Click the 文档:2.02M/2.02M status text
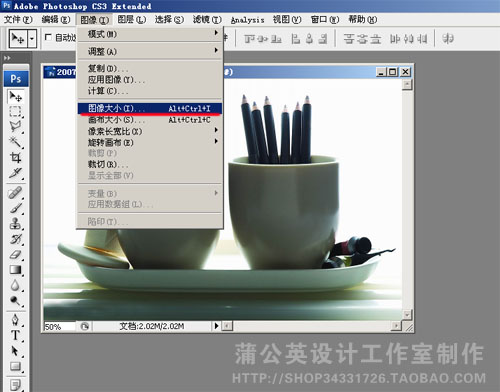Screen dimensions: 500x392 [x=152, y=326]
